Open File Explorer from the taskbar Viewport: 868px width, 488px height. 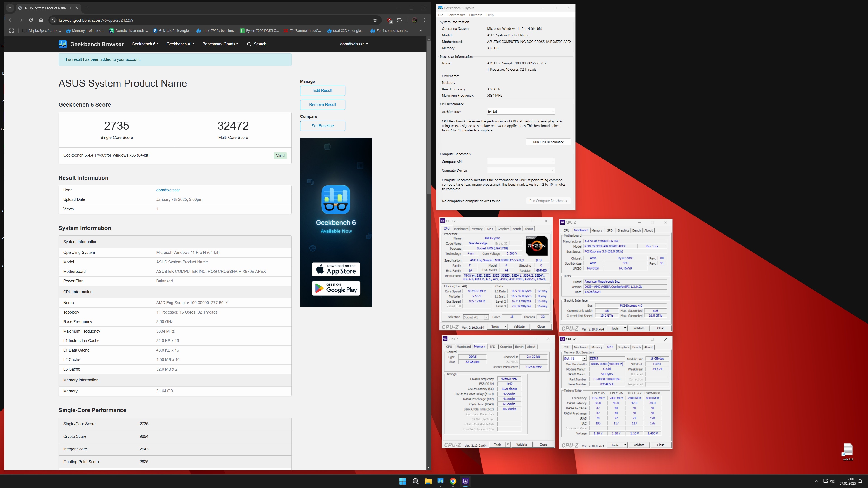[428, 481]
